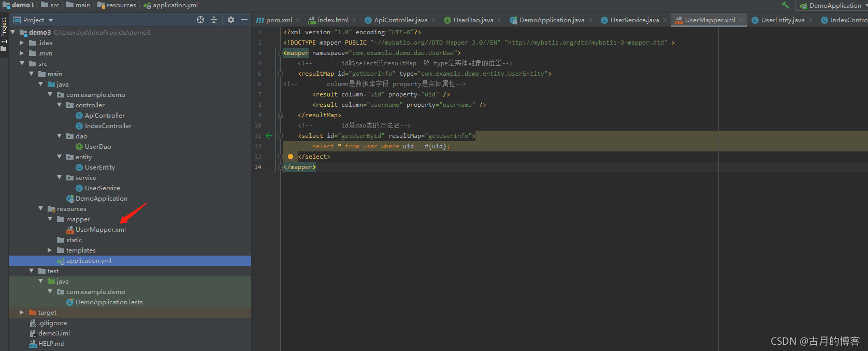Hide the Project panel with minus icon
The image size is (868, 351).
244,20
